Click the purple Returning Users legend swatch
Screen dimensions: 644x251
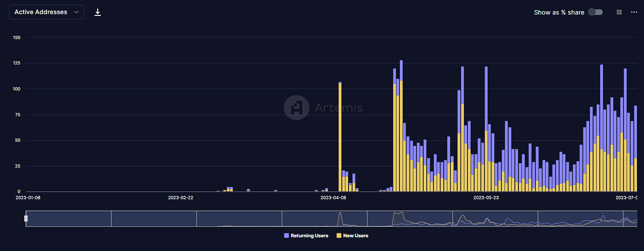[x=287, y=236]
